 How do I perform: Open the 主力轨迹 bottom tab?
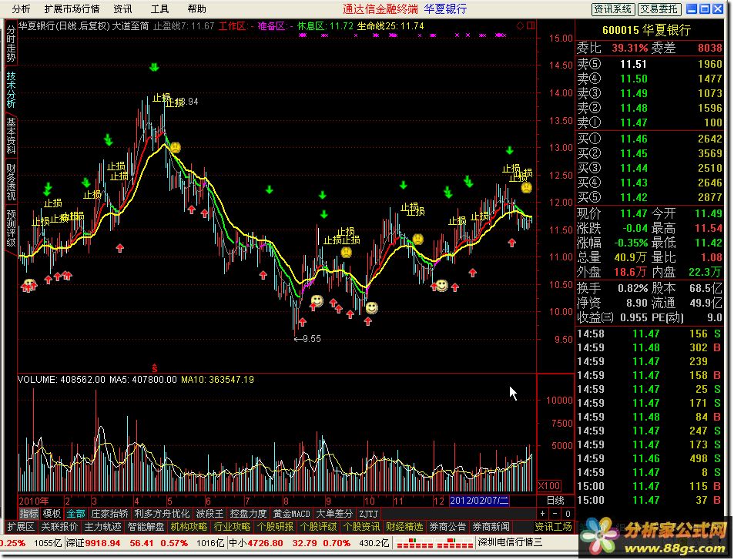[x=102, y=527]
